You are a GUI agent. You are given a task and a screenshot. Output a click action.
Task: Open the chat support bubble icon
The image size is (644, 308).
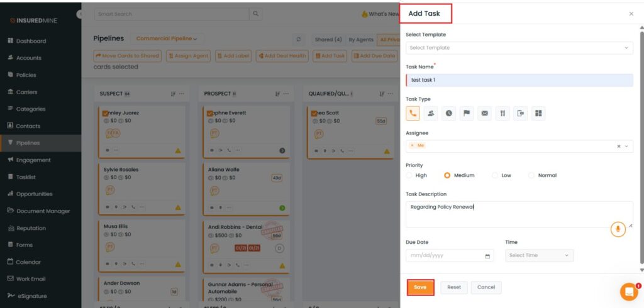coord(628,292)
